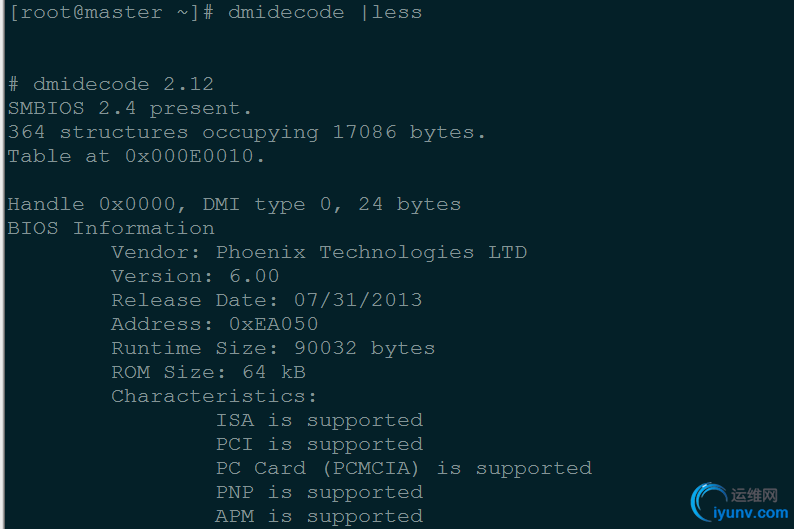
Task: Click the 'BIOS Information' heading
Action: [111, 228]
